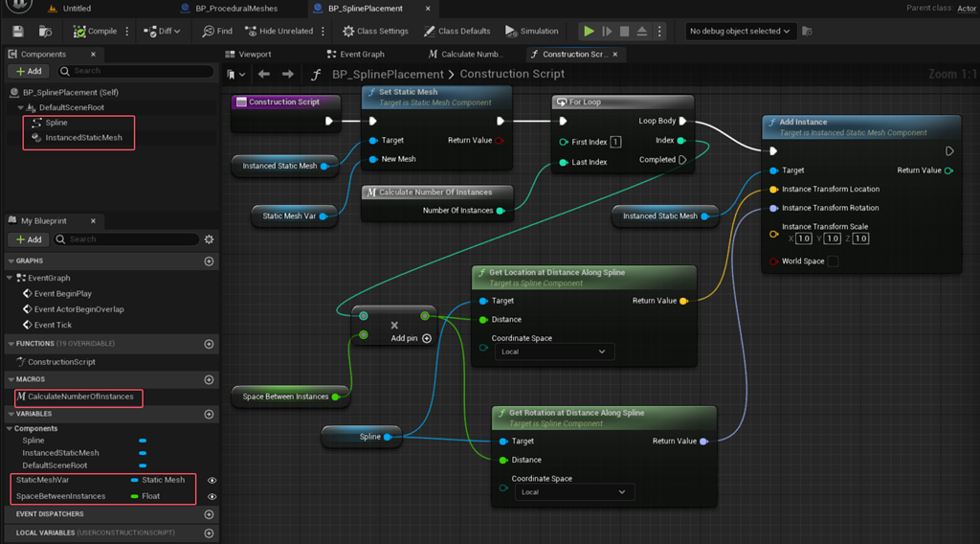980x544 pixels.
Task: Click the My Blueprint search field
Action: (x=127, y=239)
